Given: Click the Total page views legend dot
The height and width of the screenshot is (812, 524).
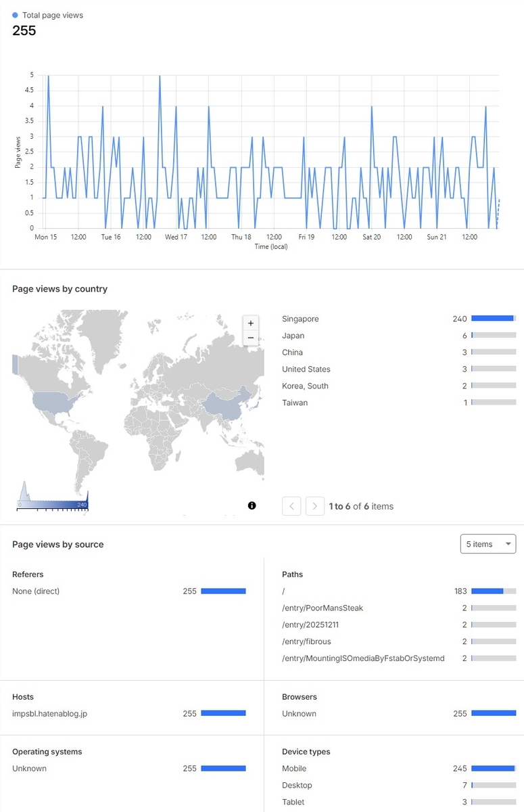Looking at the screenshot, I should (x=16, y=15).
